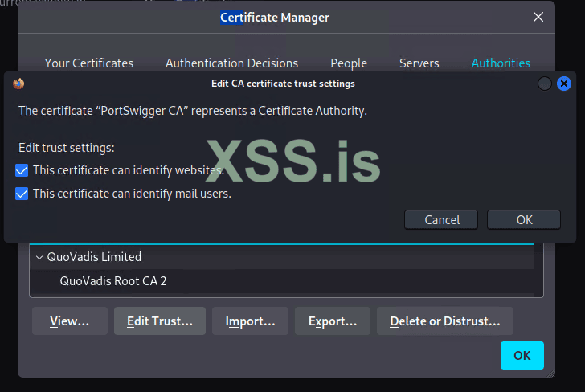Click the cyan OK button in Certificate Manager

[x=522, y=355]
